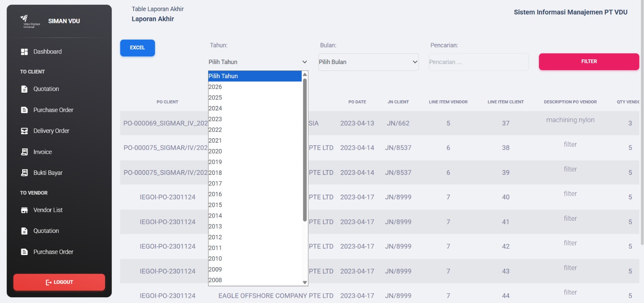Click the Delivery Order icon in sidebar
Image resolution: width=644 pixels, height=303 pixels.
(24, 131)
